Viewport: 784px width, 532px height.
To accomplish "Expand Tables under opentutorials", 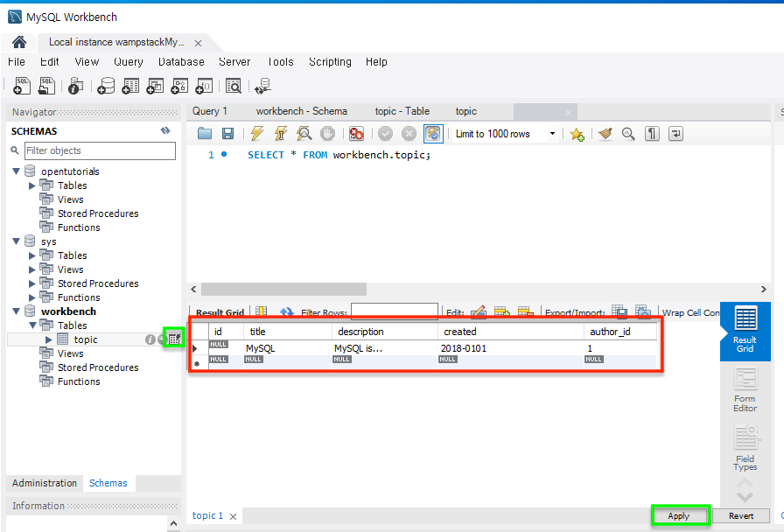I will [32, 185].
